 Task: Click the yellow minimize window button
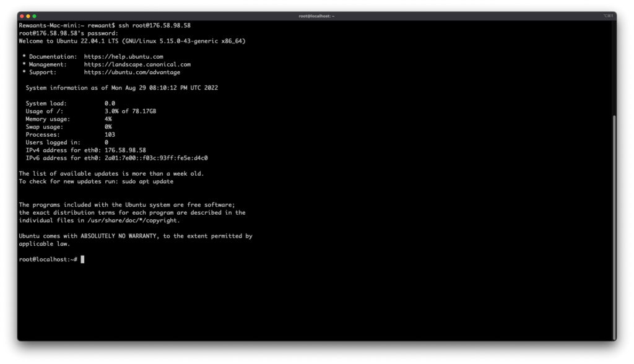28,16
